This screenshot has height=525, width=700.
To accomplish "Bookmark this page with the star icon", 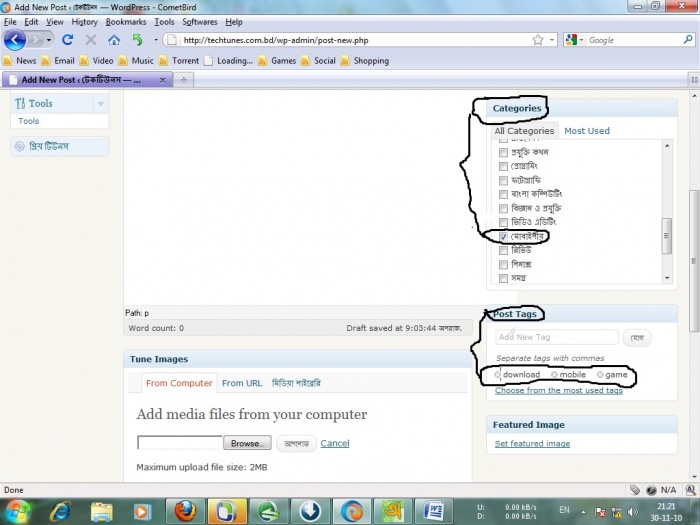I will pos(538,40).
